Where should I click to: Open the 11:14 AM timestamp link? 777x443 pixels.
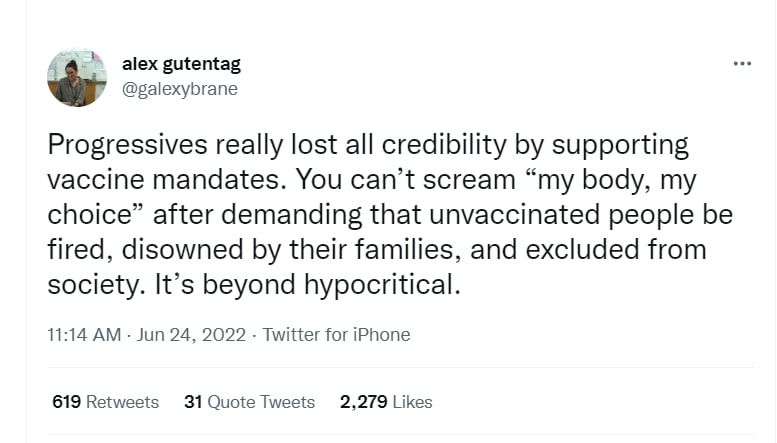[84, 335]
